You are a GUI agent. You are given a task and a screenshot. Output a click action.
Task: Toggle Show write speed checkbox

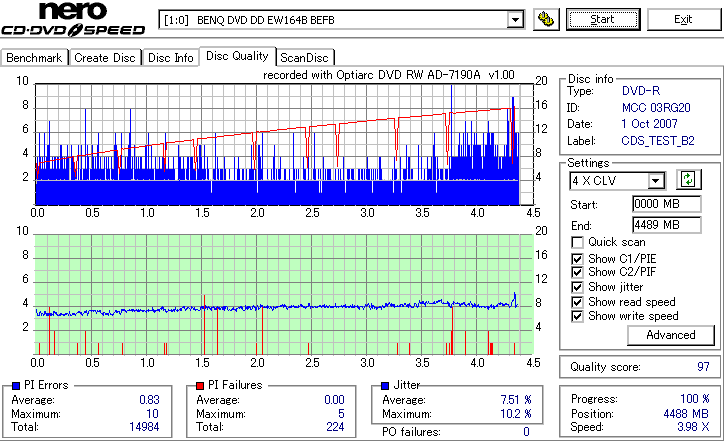click(x=577, y=316)
